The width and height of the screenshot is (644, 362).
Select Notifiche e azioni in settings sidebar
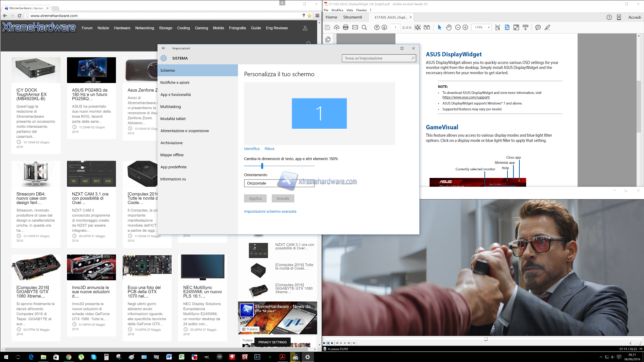[175, 82]
